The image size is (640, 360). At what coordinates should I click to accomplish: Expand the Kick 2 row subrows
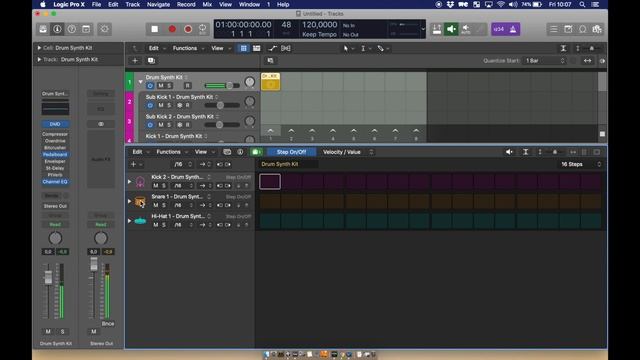129,181
